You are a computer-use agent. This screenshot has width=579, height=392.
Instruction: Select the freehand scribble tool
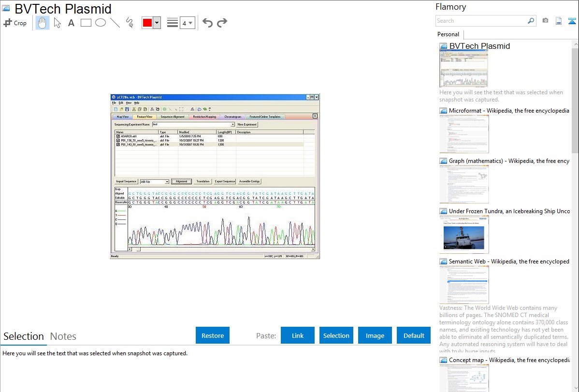[x=130, y=23]
